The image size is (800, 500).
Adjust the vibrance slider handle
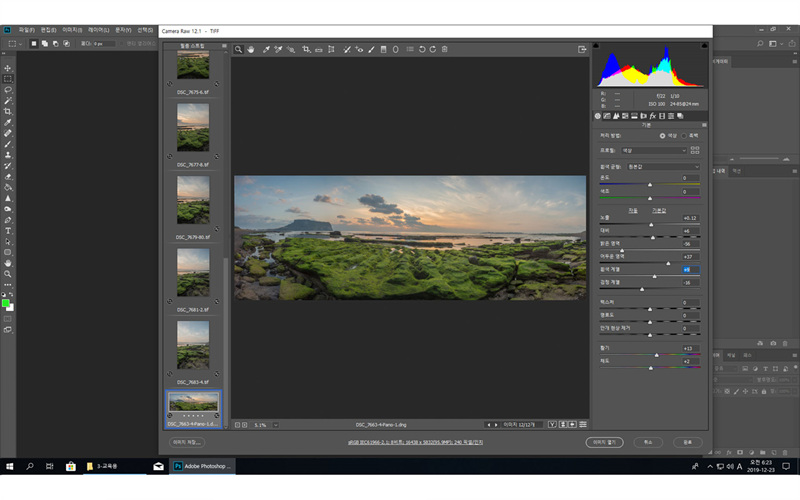[x=657, y=355]
